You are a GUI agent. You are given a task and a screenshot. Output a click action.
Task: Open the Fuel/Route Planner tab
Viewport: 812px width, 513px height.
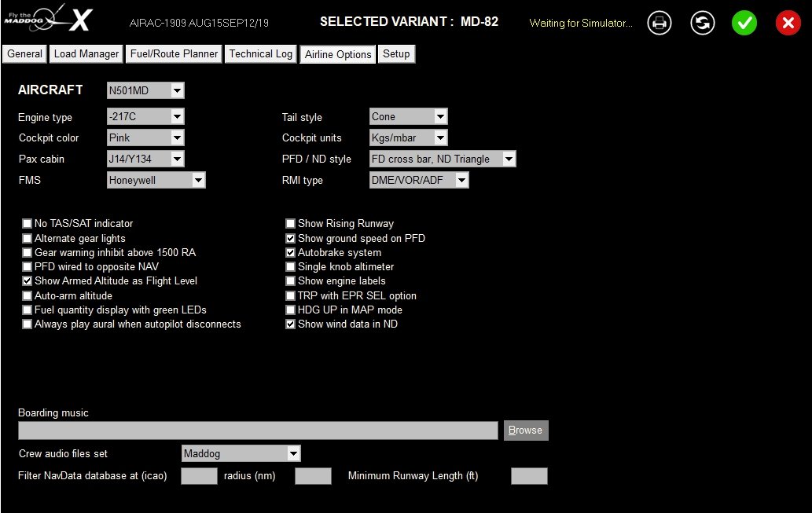click(x=174, y=54)
